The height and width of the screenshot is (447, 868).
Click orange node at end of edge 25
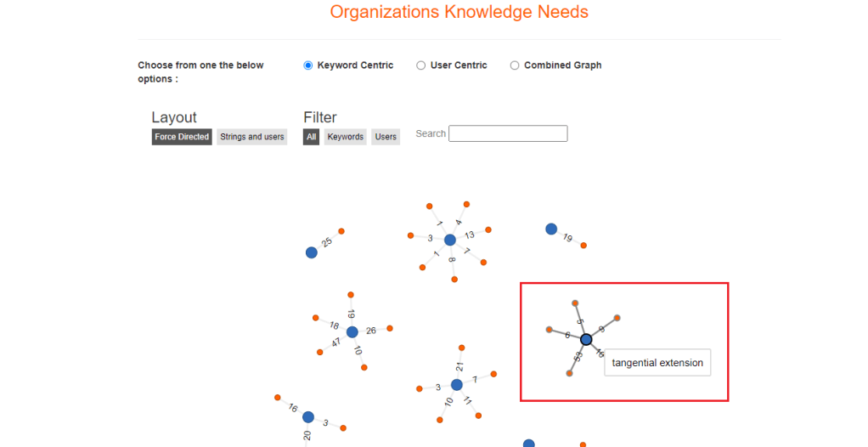[x=341, y=231]
